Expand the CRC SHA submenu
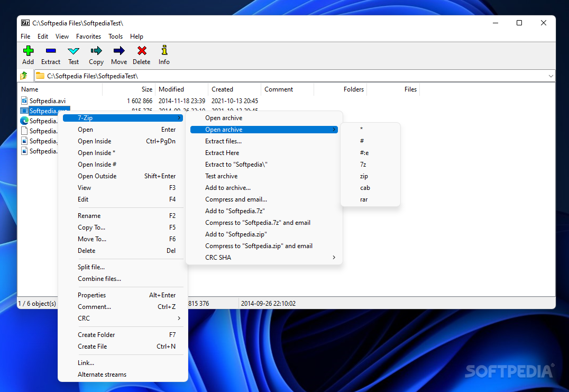This screenshot has width=569, height=392. 264,257
